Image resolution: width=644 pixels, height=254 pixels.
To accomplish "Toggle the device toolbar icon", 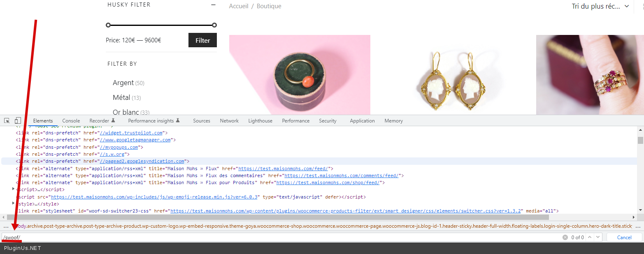I will (18, 121).
